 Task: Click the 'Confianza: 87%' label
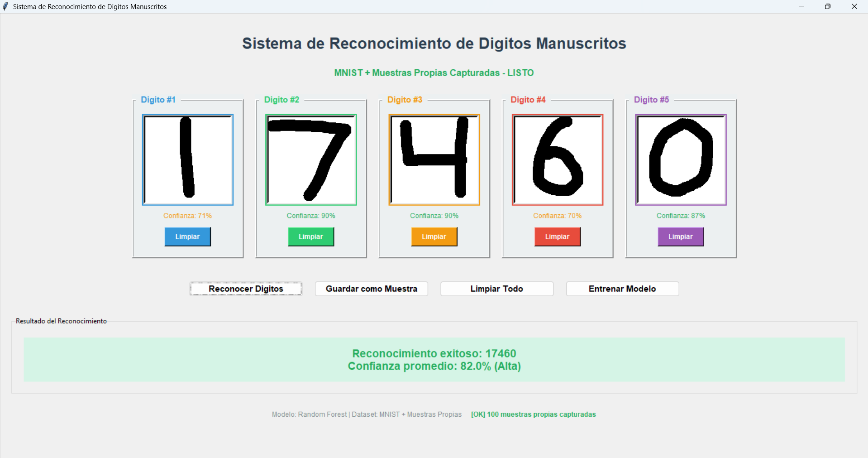(x=681, y=216)
